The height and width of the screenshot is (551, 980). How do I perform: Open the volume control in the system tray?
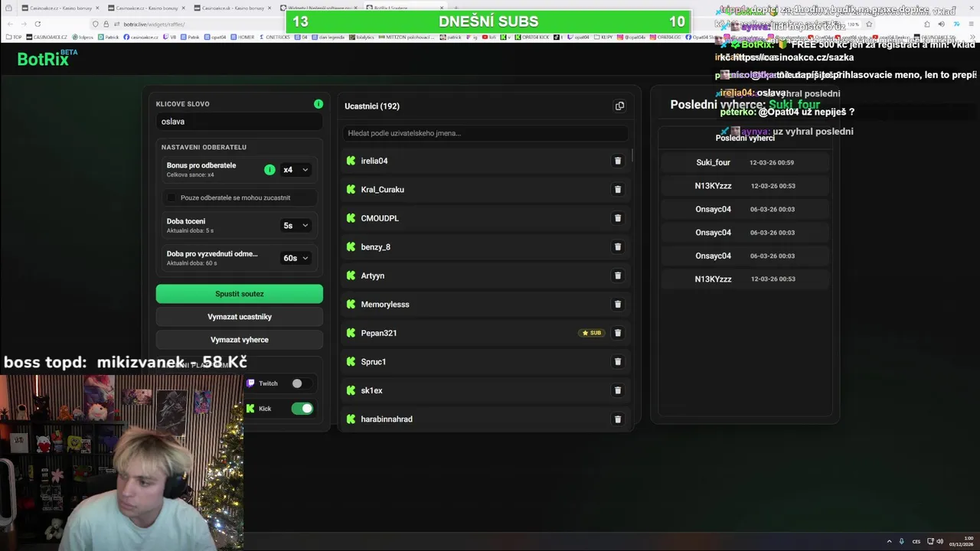click(x=941, y=541)
